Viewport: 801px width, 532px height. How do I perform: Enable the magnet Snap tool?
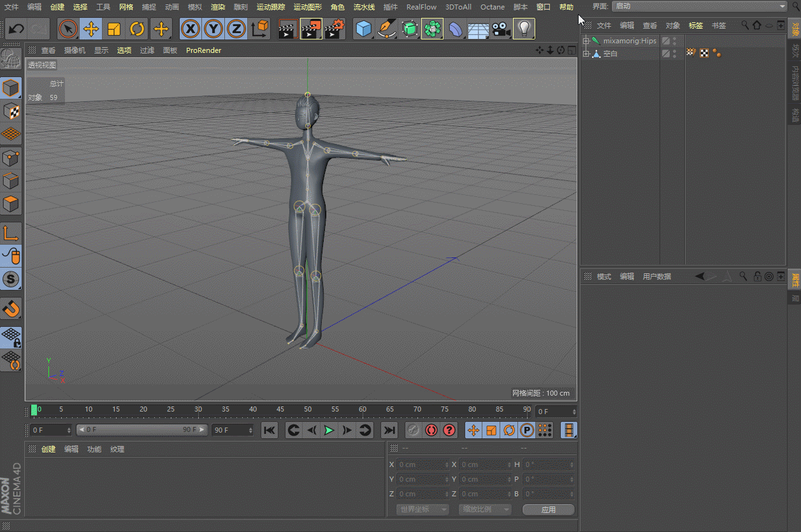pyautogui.click(x=11, y=309)
